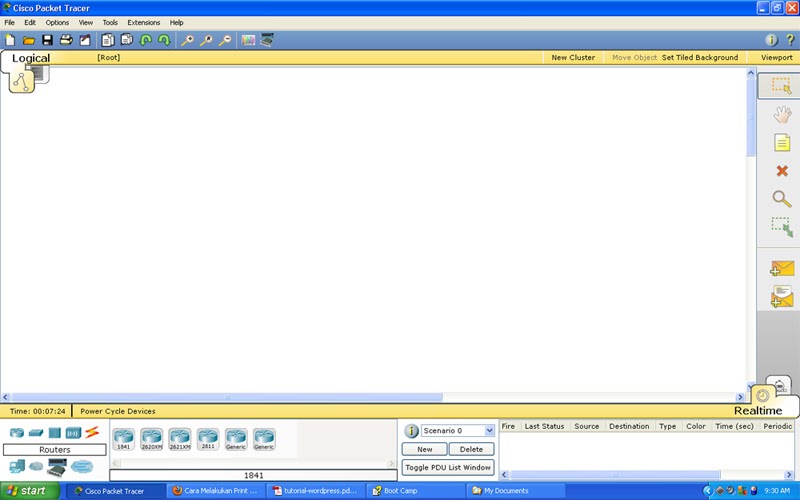Viewport: 800px width, 500px height.
Task: Switch to My Documents on the taskbar
Action: coord(517,491)
